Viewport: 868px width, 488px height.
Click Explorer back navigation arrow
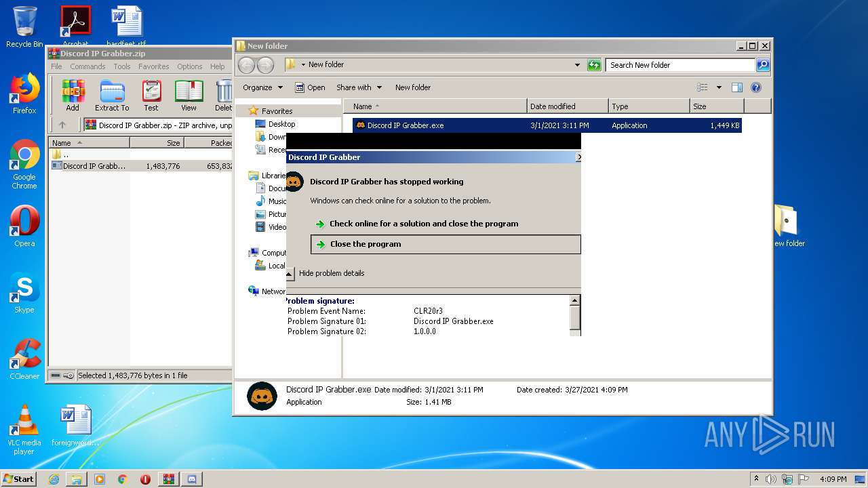pyautogui.click(x=246, y=65)
